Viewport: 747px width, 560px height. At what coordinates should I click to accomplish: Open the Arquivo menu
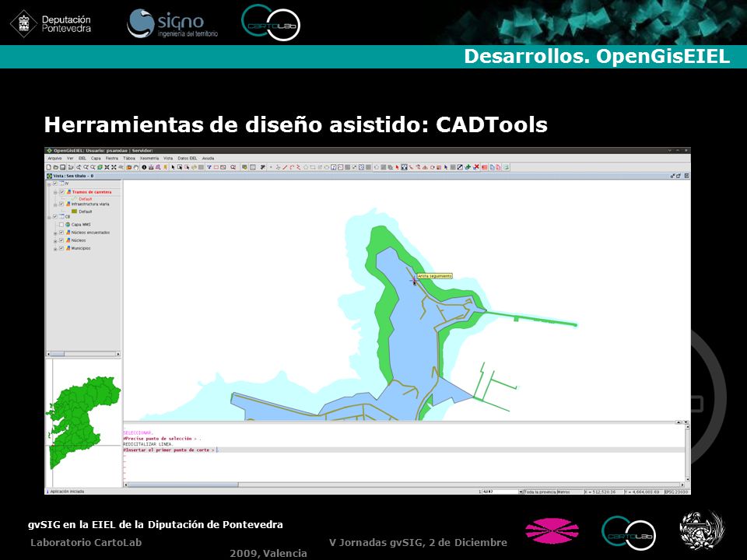point(54,158)
